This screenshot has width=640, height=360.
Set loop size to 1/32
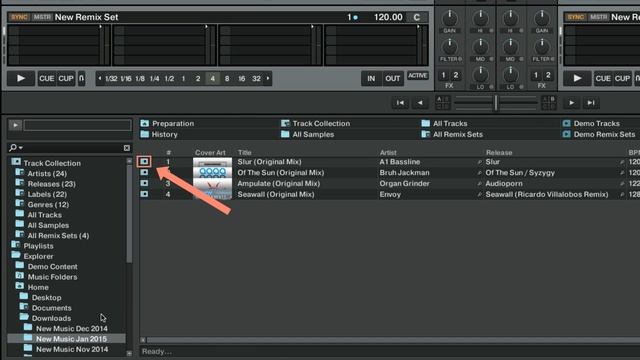[111, 79]
